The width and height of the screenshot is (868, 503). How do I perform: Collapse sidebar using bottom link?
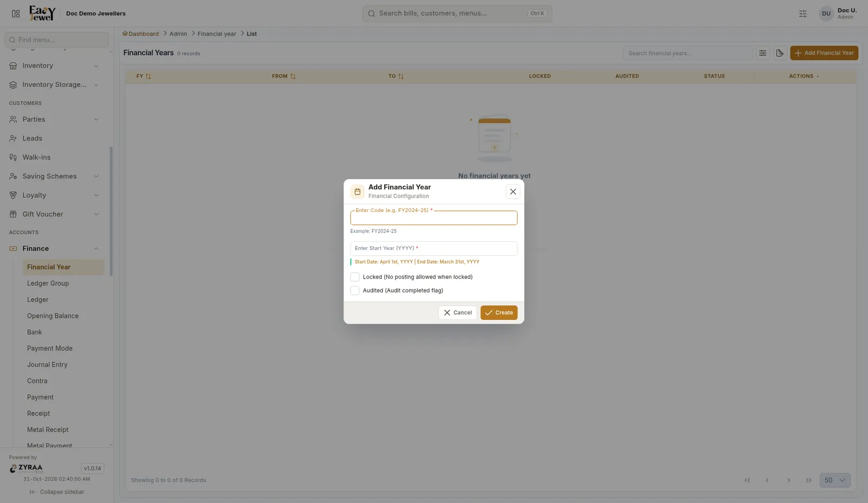click(x=57, y=492)
